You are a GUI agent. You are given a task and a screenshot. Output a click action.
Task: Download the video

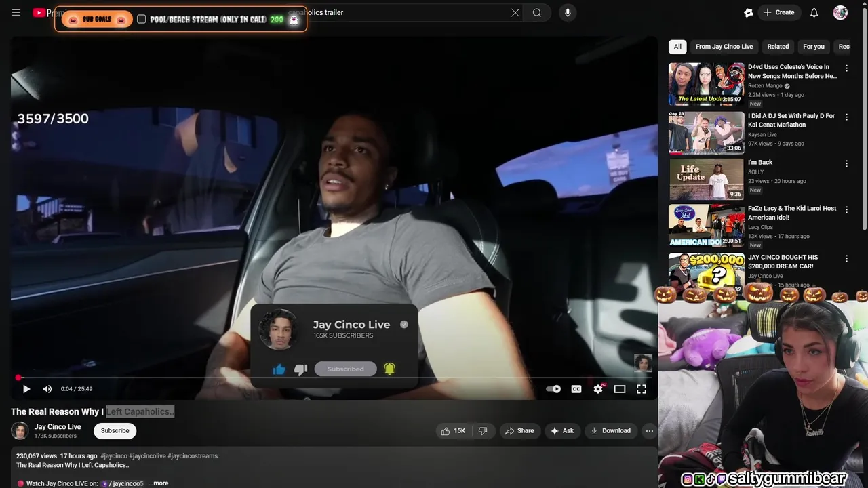[610, 431]
